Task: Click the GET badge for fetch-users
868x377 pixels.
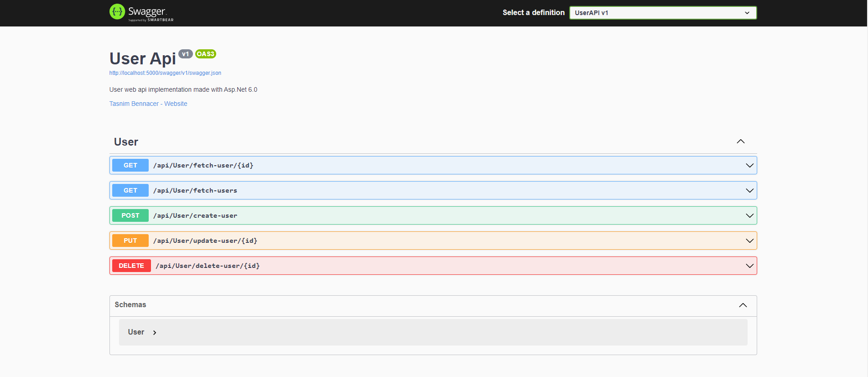Action: (x=130, y=190)
